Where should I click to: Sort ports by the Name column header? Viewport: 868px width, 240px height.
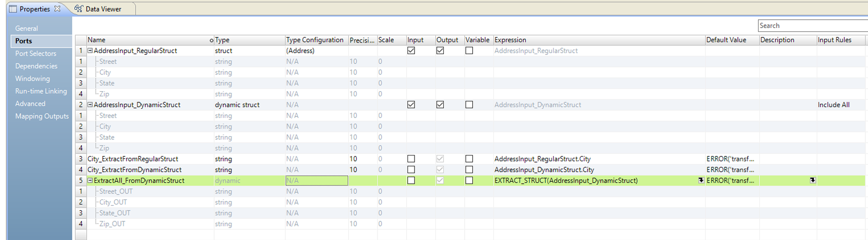(x=96, y=40)
